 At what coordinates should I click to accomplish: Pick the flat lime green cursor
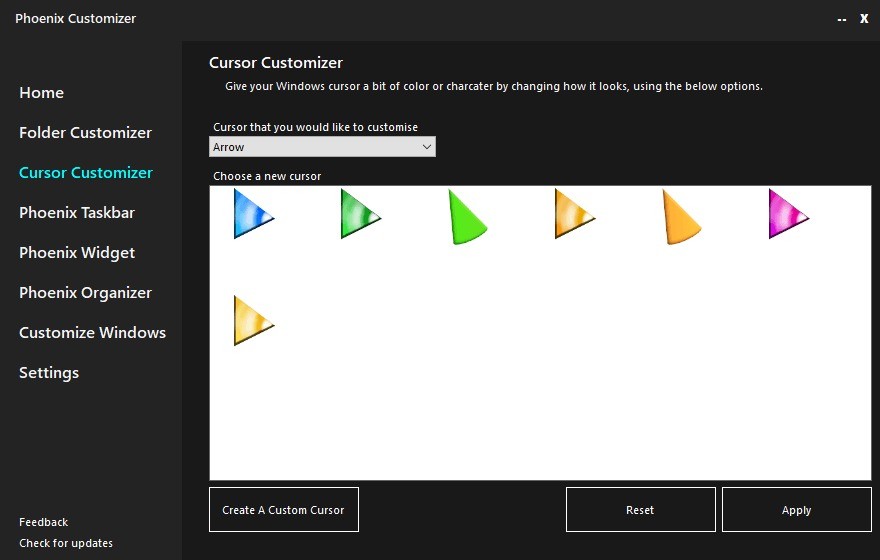(x=468, y=217)
